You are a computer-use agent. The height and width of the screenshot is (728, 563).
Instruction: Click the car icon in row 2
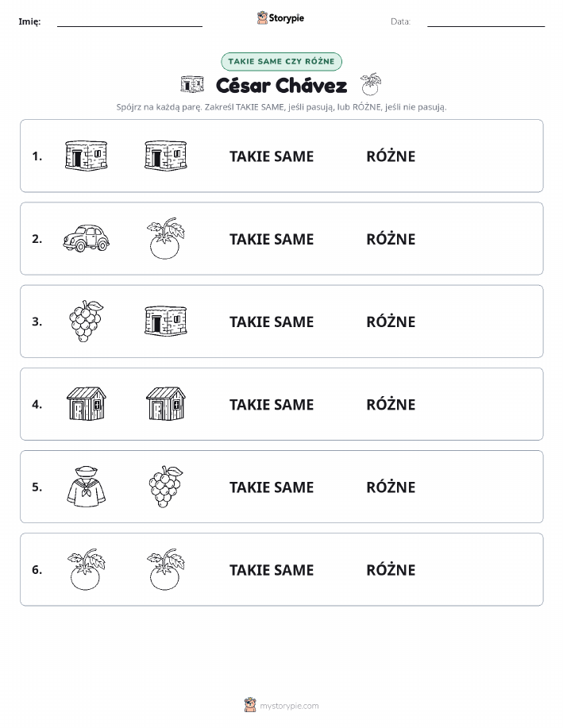tap(87, 239)
